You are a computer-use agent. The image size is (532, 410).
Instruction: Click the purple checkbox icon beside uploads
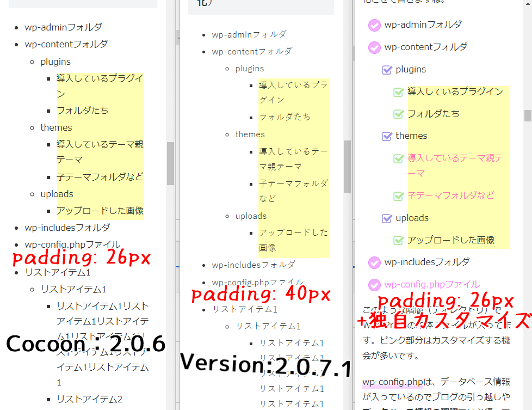[x=387, y=218]
